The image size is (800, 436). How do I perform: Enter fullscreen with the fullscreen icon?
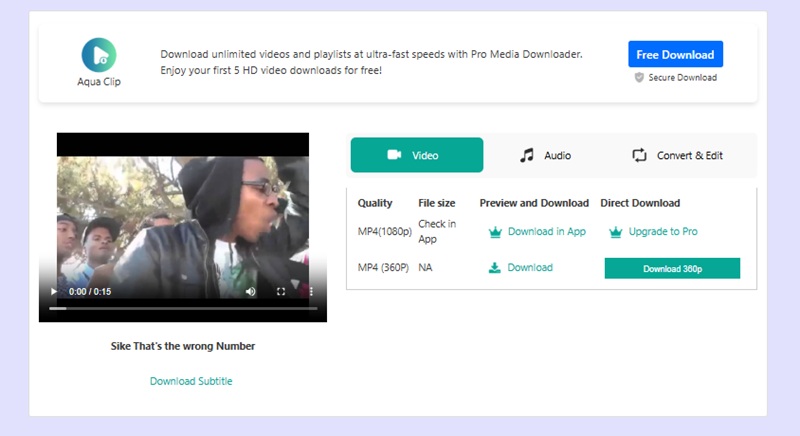click(x=281, y=291)
